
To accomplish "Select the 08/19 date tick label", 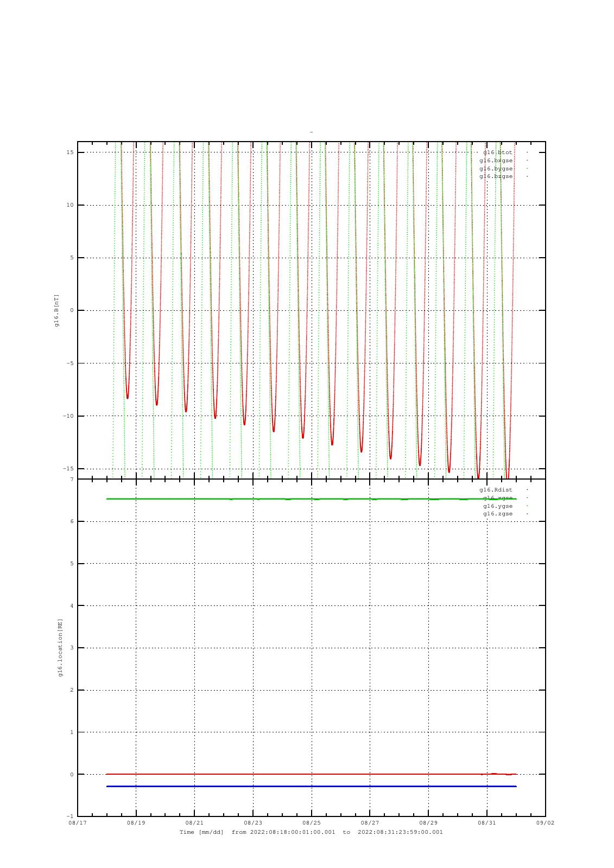I will click(x=136, y=823).
